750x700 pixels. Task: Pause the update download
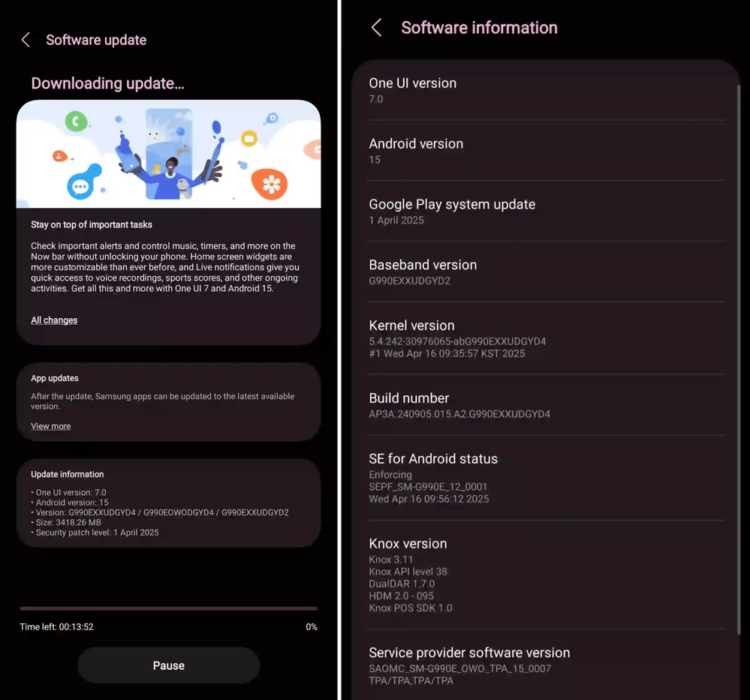(x=168, y=665)
